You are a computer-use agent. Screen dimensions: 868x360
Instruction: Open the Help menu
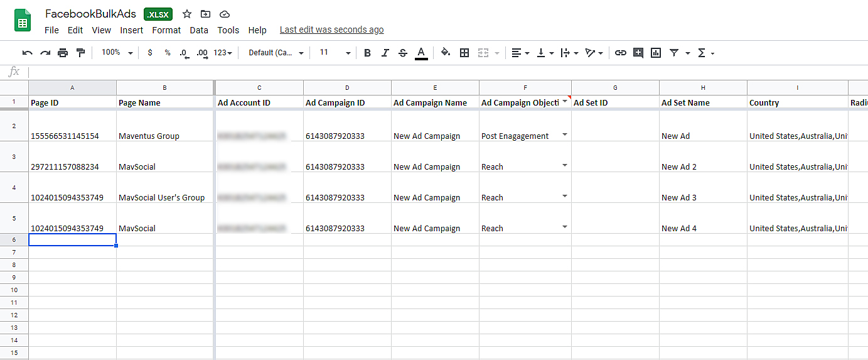[x=257, y=30]
